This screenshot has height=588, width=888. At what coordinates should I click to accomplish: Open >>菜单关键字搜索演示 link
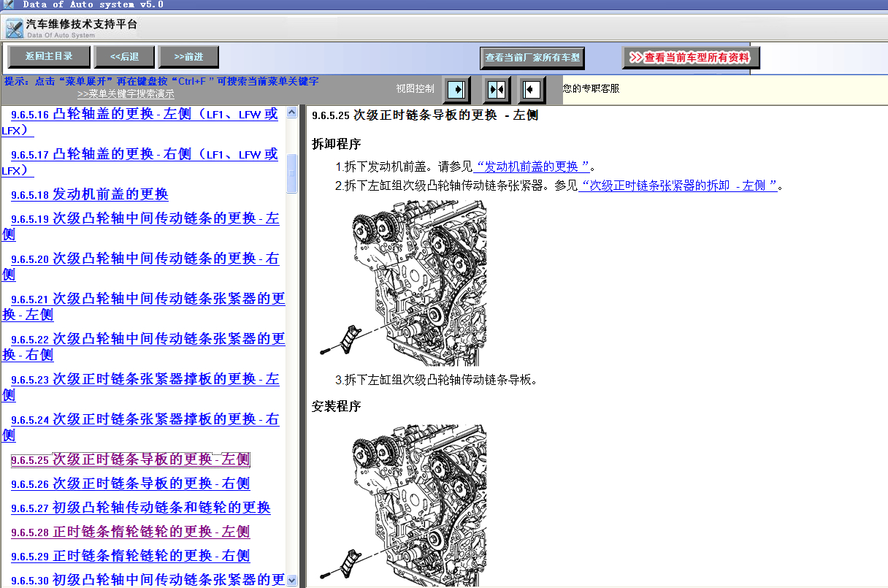126,94
